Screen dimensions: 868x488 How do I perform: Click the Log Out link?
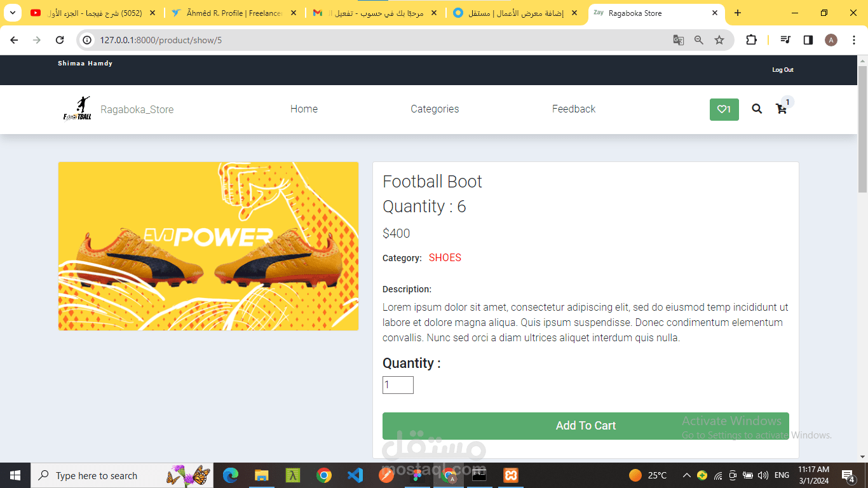point(783,70)
